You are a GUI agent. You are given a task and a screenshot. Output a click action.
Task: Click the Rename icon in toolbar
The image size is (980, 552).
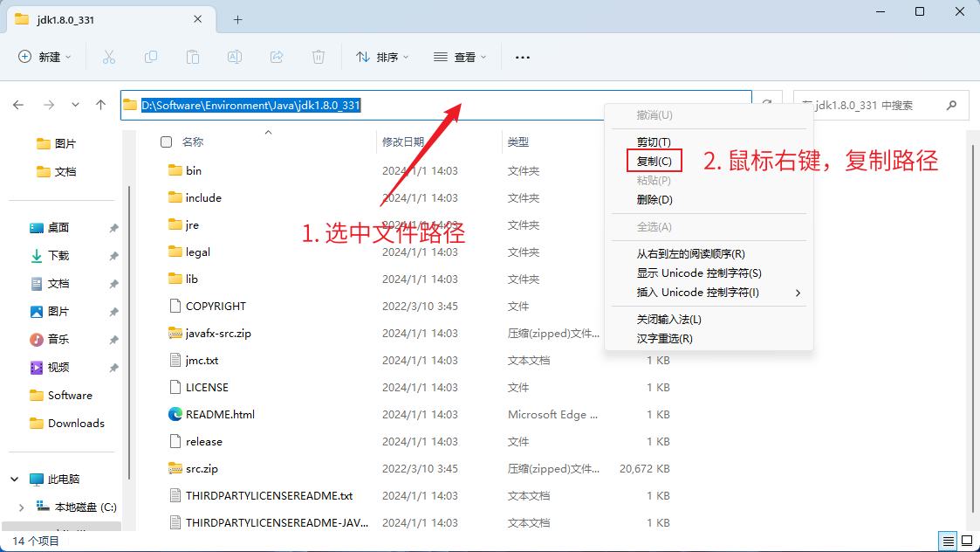tap(235, 57)
